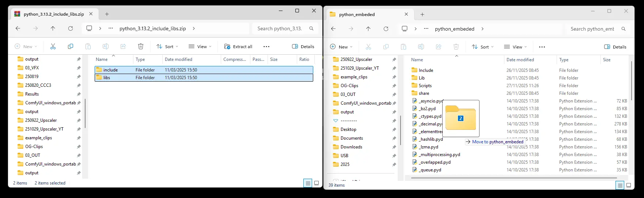Viewport: 644px width, 198px height.
Task: Open Results in zip window sidebar
Action: [x=32, y=94]
